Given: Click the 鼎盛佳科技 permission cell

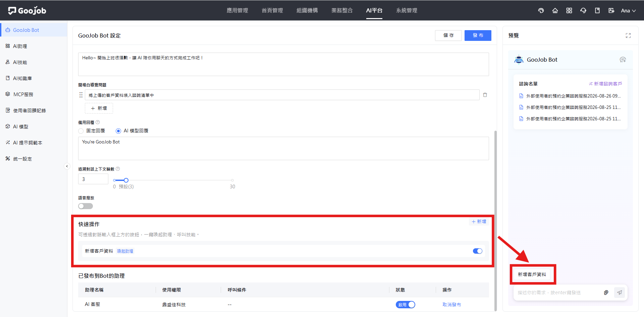Looking at the screenshot, I should (x=174, y=305).
